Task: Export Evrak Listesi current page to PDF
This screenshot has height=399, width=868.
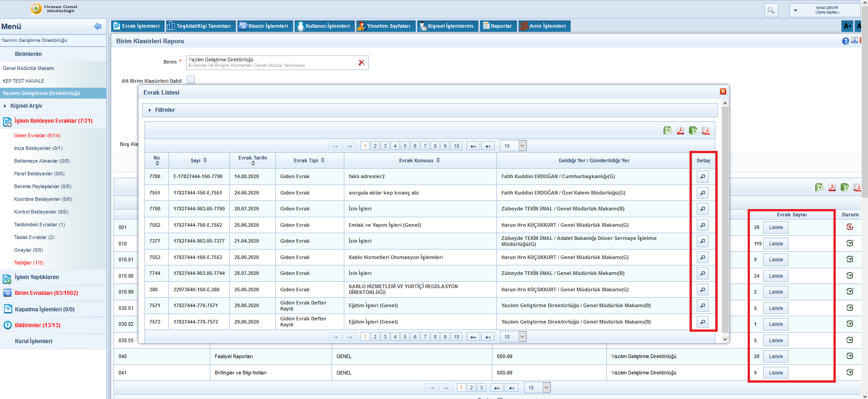Action: (x=680, y=131)
